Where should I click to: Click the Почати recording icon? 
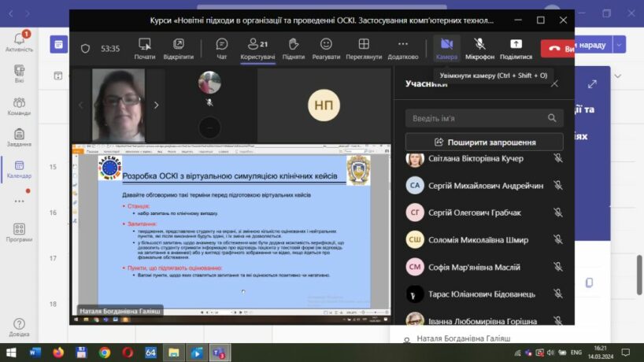tap(145, 48)
